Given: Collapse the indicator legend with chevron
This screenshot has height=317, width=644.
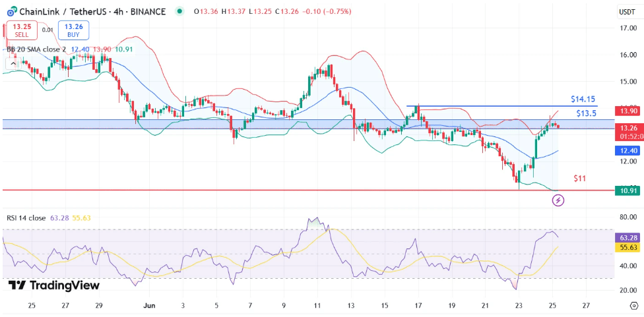Looking at the screenshot, I should pos(14,63).
